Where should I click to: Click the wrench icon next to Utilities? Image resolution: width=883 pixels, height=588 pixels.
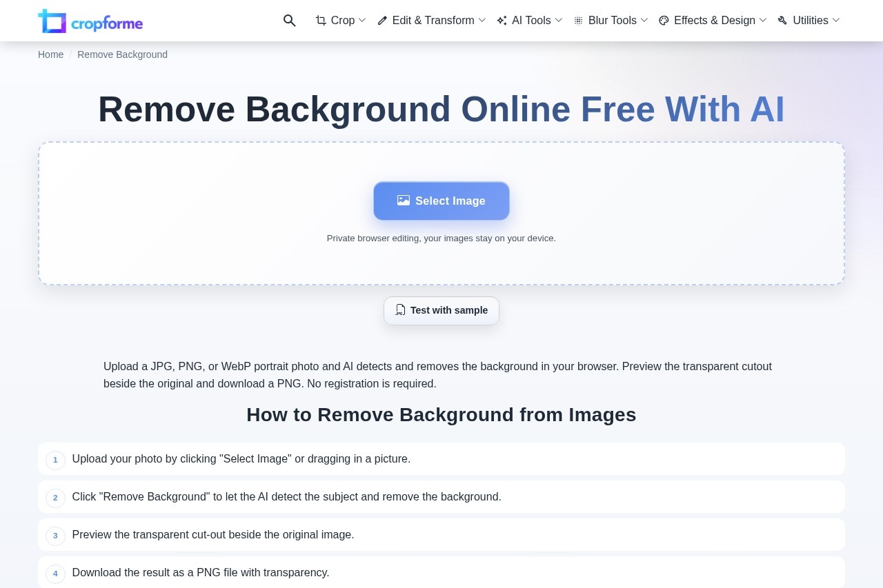pyautogui.click(x=783, y=21)
